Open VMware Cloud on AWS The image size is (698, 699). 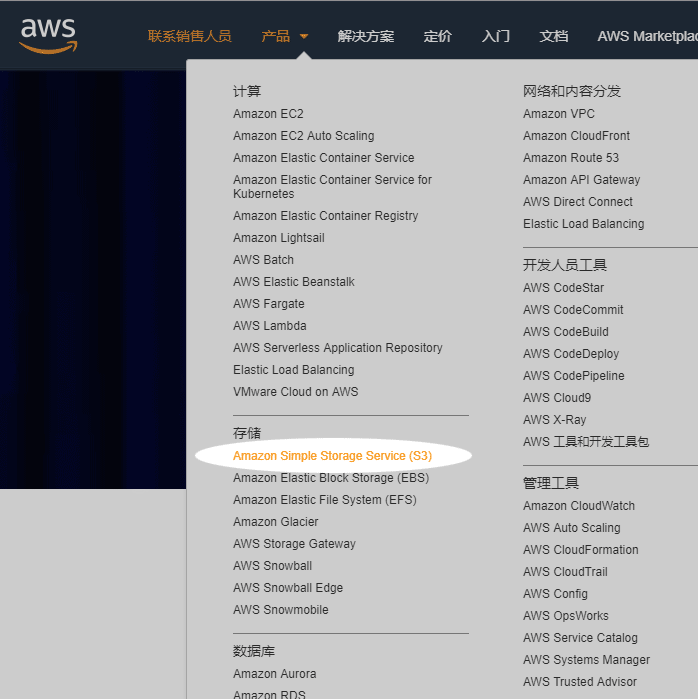coord(296,391)
